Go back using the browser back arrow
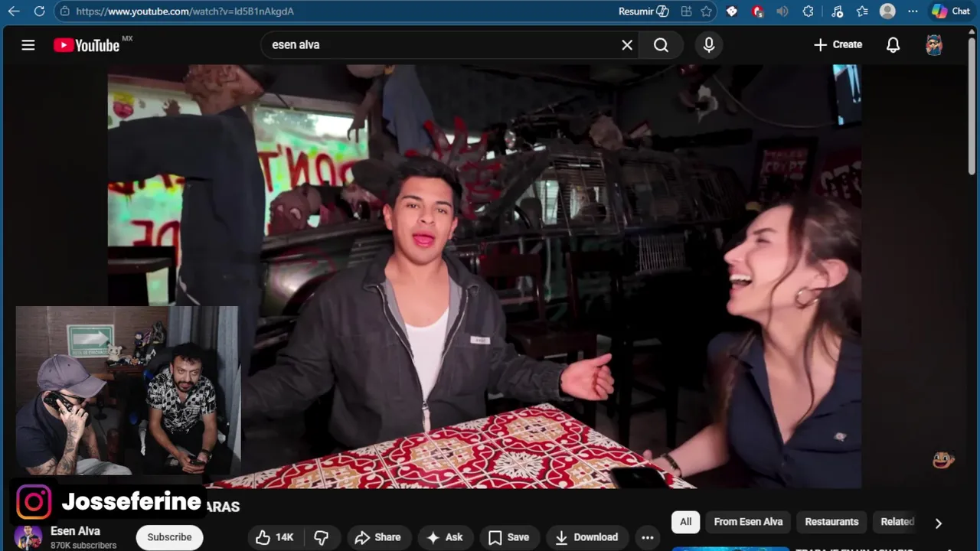This screenshot has height=551, width=980. (x=13, y=11)
